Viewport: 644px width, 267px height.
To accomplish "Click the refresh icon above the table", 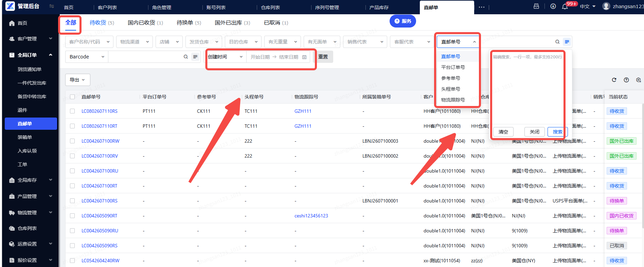I will pos(614,80).
